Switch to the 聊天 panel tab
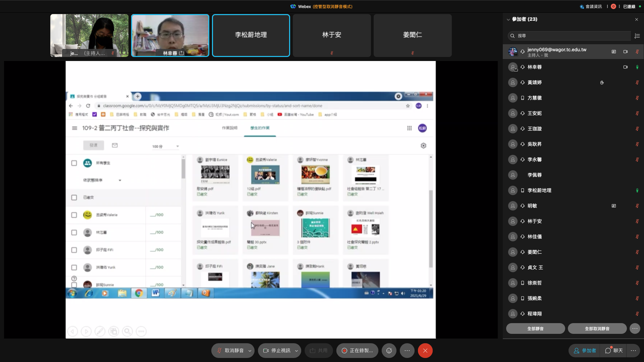The height and width of the screenshot is (362, 644). click(614, 351)
